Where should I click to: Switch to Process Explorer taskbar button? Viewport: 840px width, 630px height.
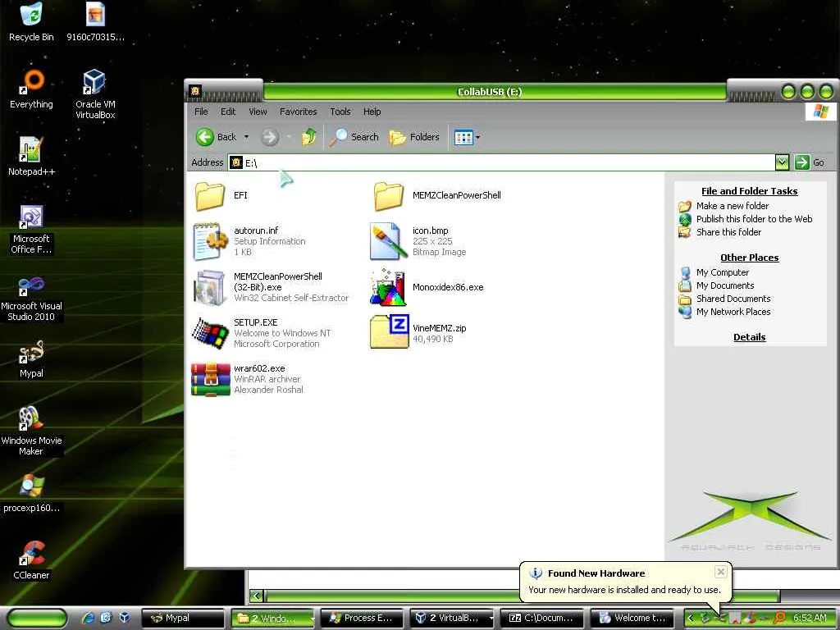tap(362, 619)
